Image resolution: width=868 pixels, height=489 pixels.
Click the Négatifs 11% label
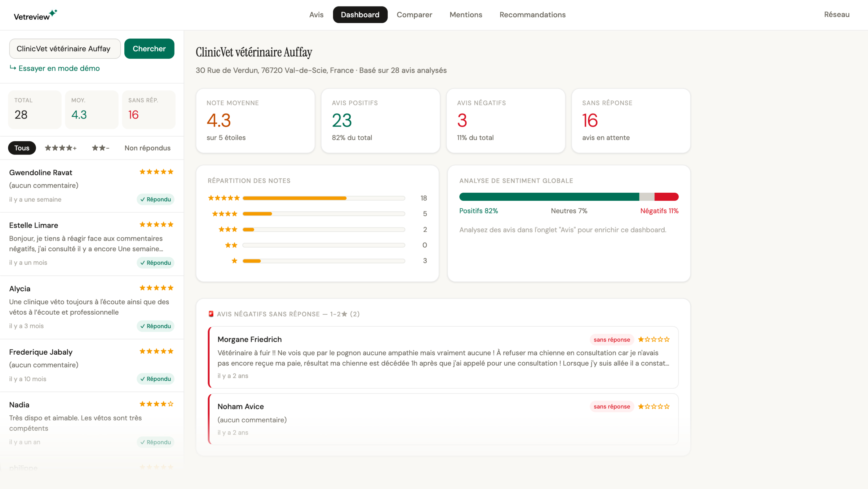click(659, 211)
